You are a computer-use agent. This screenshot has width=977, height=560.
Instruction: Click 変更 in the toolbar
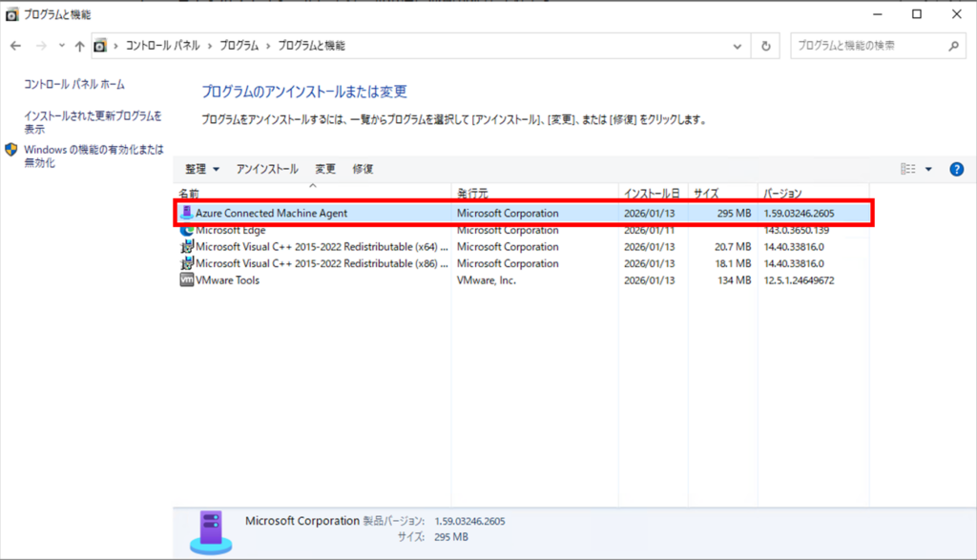coord(325,169)
